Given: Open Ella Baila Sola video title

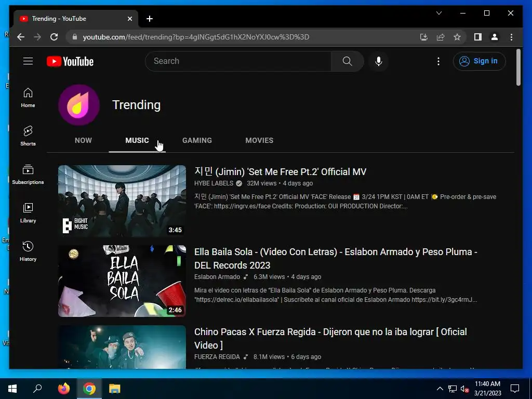Looking at the screenshot, I should click(336, 259).
